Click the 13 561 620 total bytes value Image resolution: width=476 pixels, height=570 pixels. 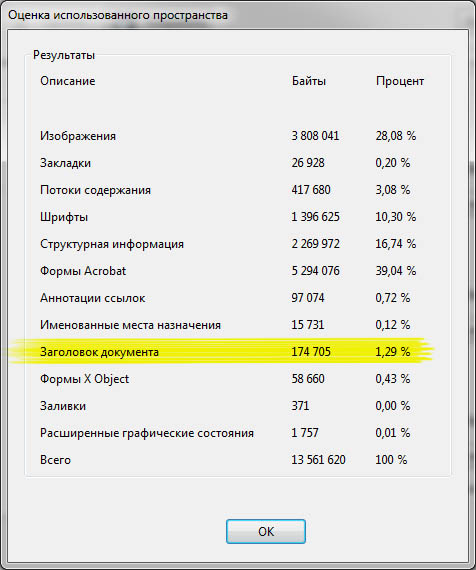tap(318, 460)
